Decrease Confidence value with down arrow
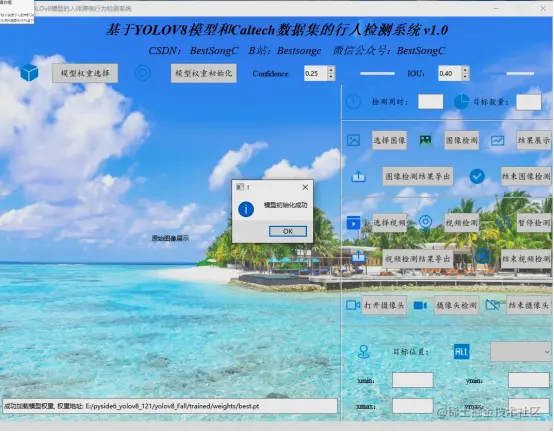 331,77
